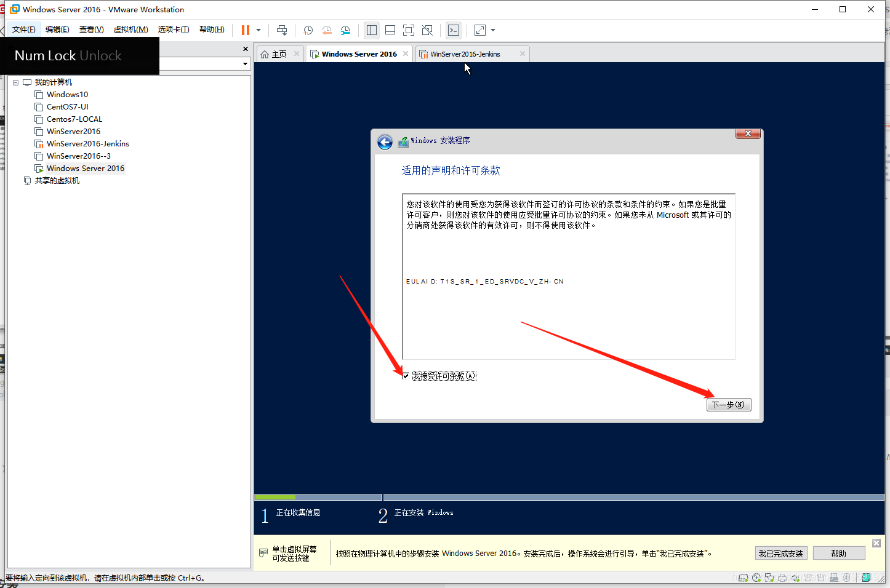The height and width of the screenshot is (588, 890).
Task: Open the 帮助(H) menu
Action: pyautogui.click(x=212, y=30)
